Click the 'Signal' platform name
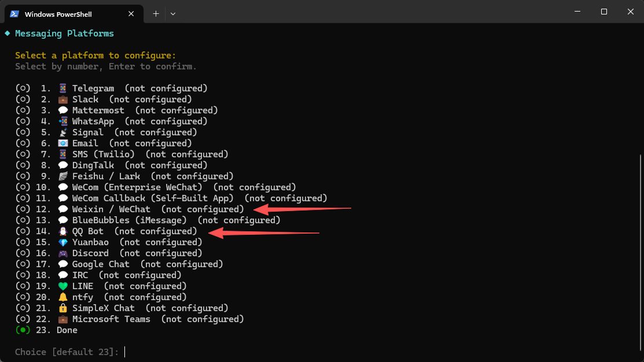644x362 pixels. [x=88, y=132]
